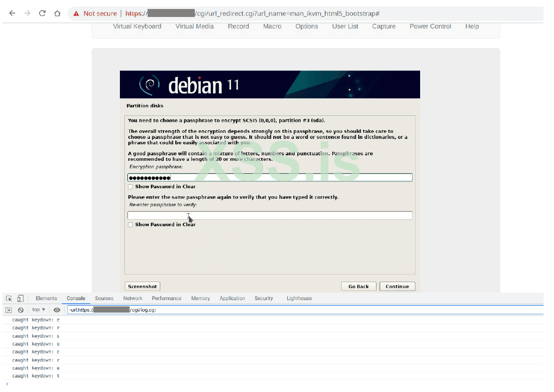Viewport: 554px width, 392px height.
Task: Open the Options menu
Action: pyautogui.click(x=307, y=26)
